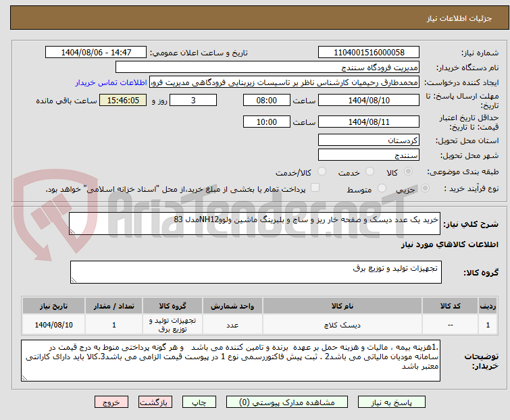Click the گروه کالا table column header
Viewport: 510px width, 420px height.
coord(173,307)
